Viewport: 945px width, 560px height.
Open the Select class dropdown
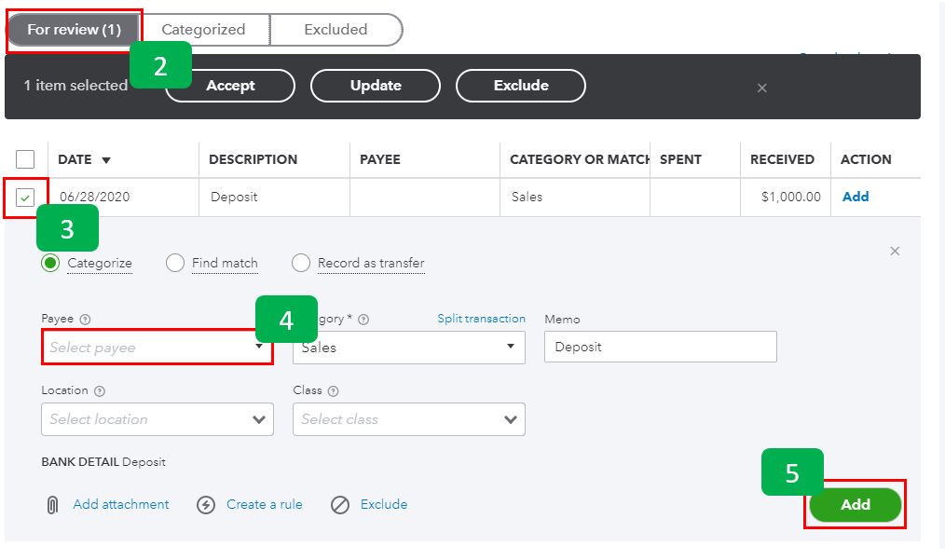click(409, 419)
